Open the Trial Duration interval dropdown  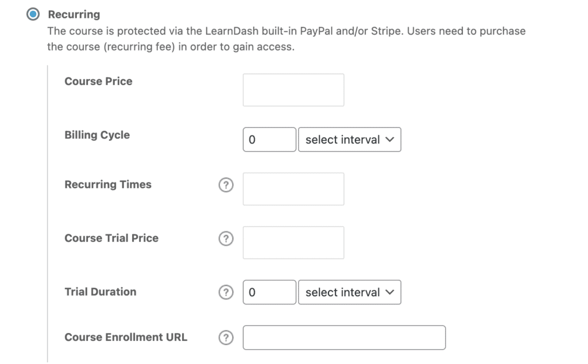(x=349, y=292)
